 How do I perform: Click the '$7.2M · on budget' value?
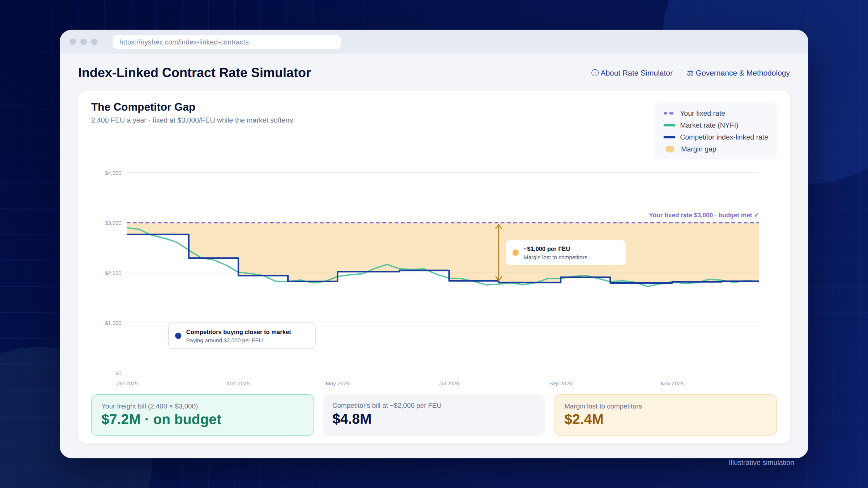(161, 419)
